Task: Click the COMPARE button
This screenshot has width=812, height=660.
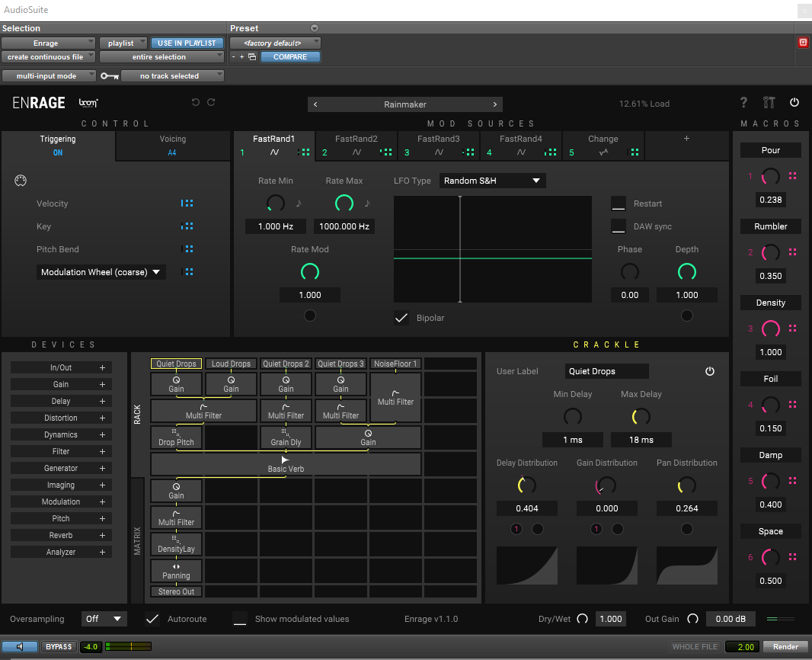Action: tap(290, 56)
